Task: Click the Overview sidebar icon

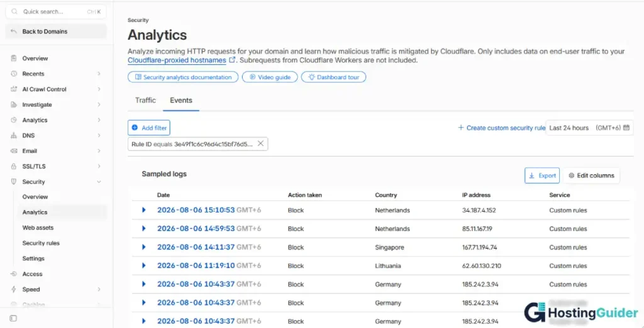Action: click(14, 58)
